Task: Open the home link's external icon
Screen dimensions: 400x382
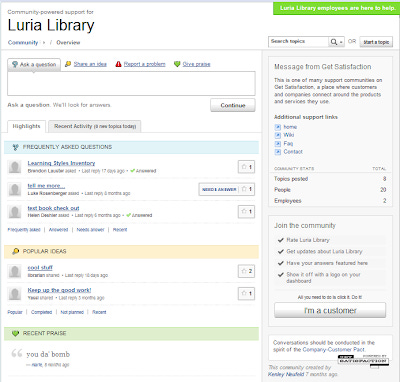Action: tap(278, 127)
